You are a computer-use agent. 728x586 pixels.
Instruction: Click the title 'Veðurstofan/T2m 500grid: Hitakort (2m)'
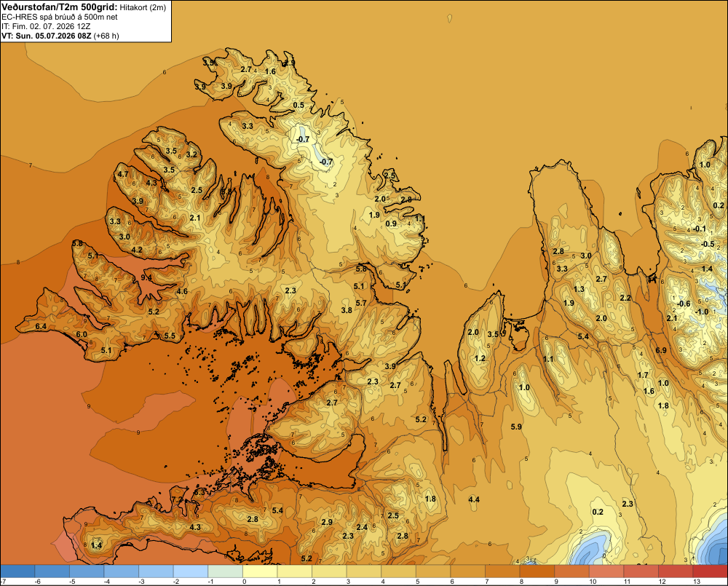(x=84, y=7)
